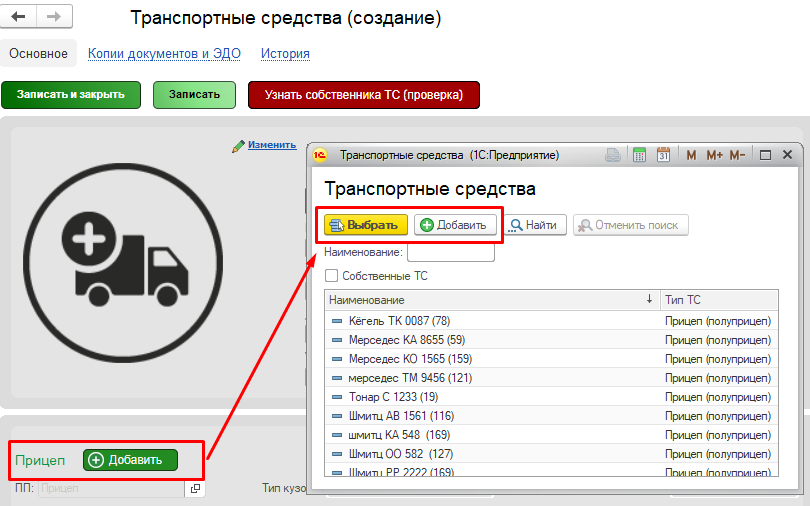Open the calendar icon in dialog title bar

663,155
